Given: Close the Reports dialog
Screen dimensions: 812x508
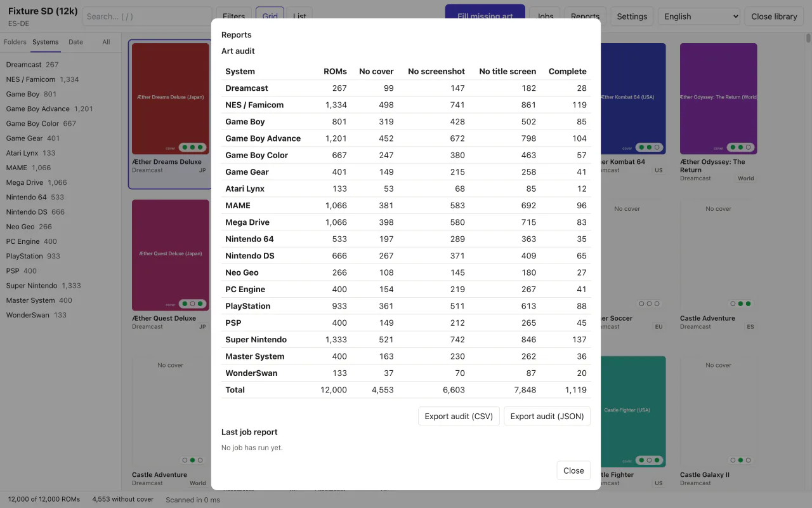Looking at the screenshot, I should [573, 471].
